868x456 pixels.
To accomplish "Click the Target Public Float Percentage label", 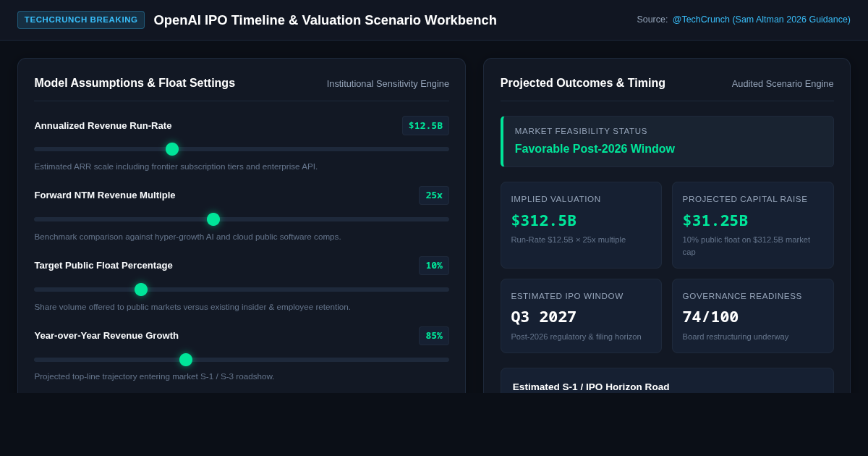I will pyautogui.click(x=103, y=266).
